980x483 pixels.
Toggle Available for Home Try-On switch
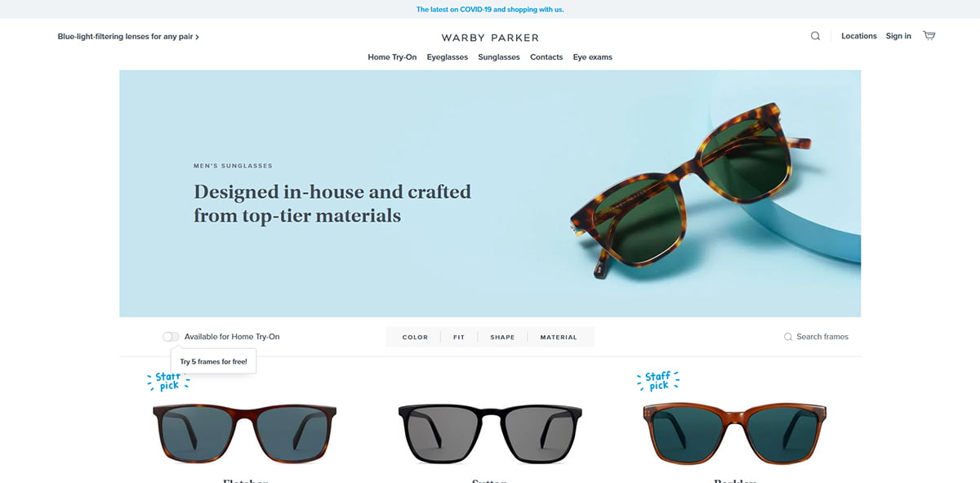pos(171,337)
